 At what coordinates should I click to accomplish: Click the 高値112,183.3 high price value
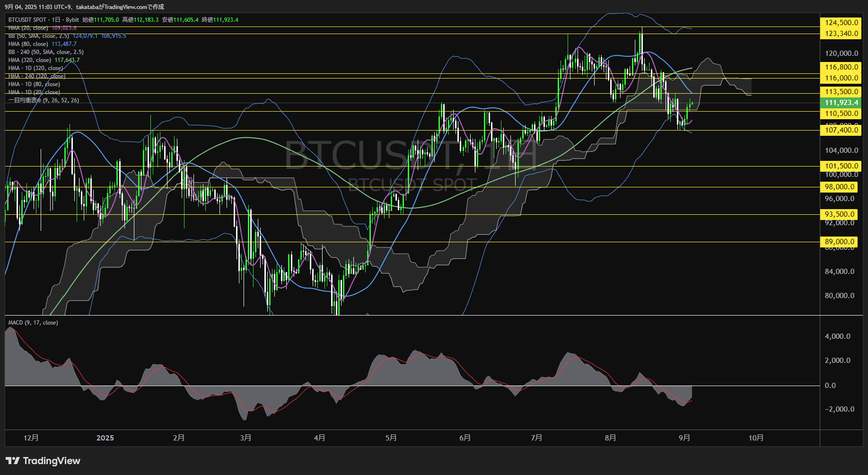click(x=140, y=20)
